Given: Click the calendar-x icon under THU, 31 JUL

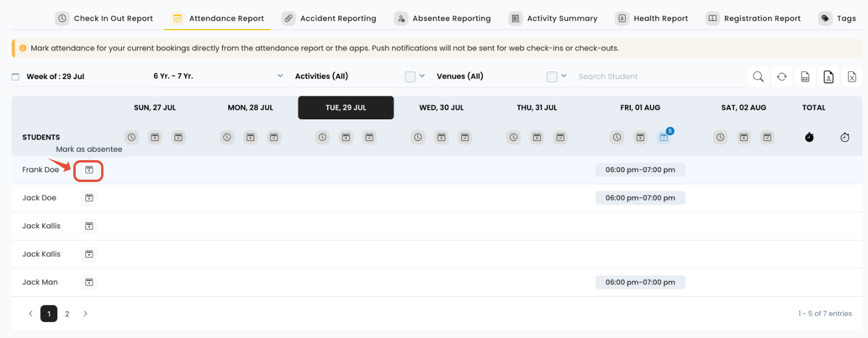Looking at the screenshot, I should point(537,137).
